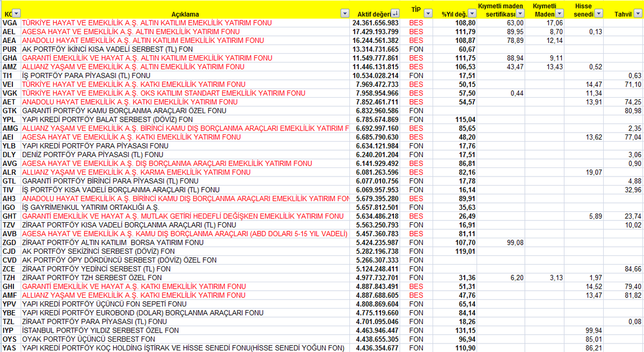Select the sertifika value 43,47

pyautogui.click(x=515, y=67)
